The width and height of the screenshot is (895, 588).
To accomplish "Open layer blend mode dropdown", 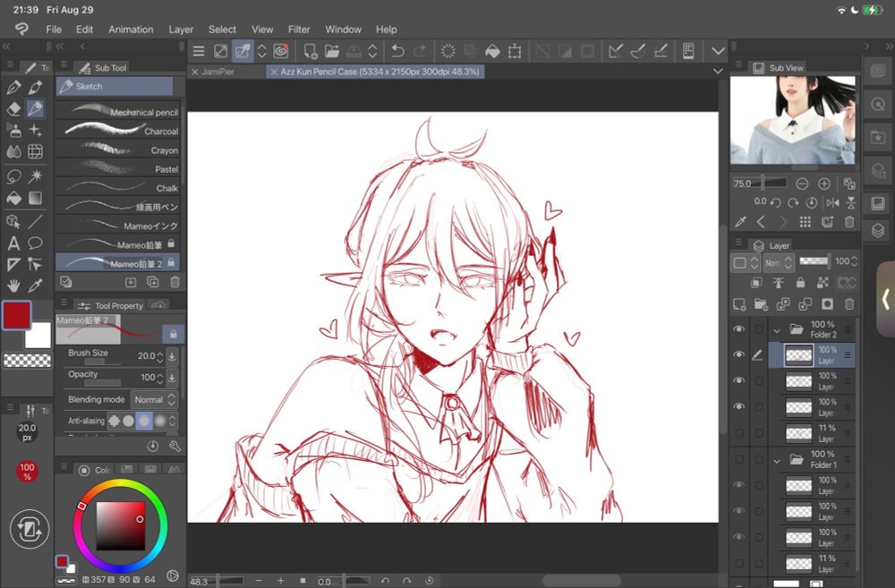I will click(779, 262).
